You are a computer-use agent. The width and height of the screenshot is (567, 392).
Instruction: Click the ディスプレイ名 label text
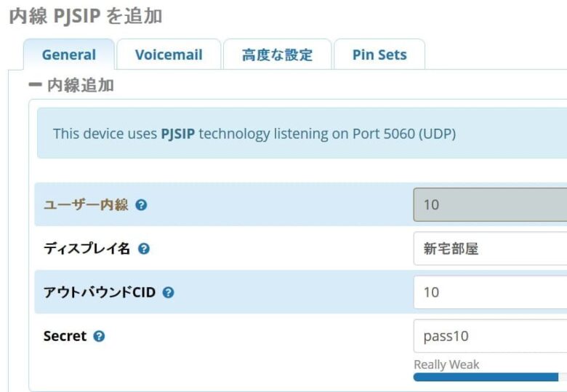[87, 249]
